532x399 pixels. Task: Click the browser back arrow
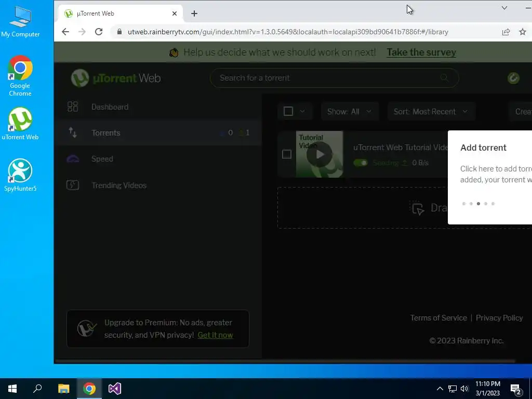coord(65,32)
